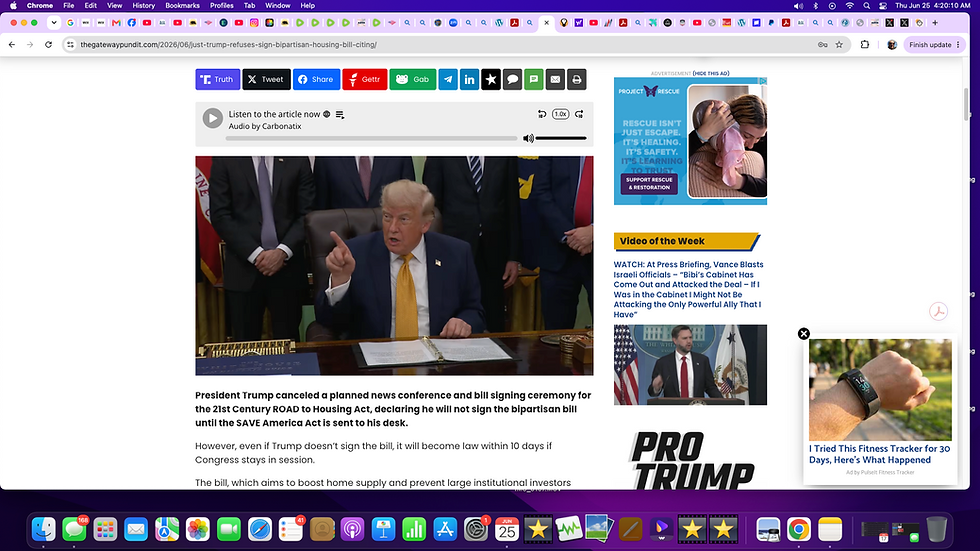Open Spotlight search in menu bar
This screenshot has height=551, width=980.
click(866, 6)
